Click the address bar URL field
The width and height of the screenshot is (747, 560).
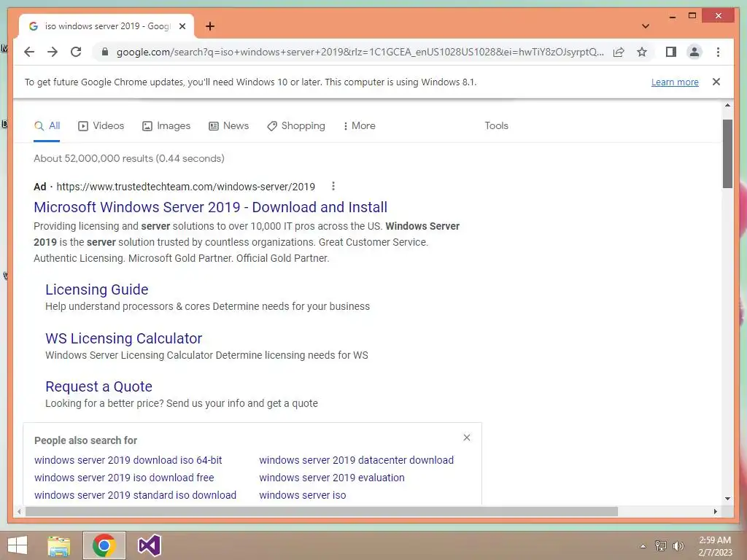click(360, 52)
